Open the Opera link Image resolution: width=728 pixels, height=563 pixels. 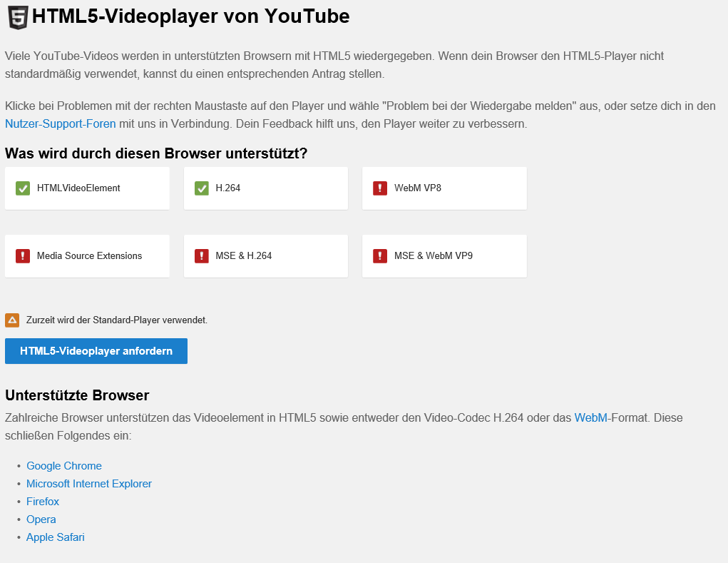point(41,519)
